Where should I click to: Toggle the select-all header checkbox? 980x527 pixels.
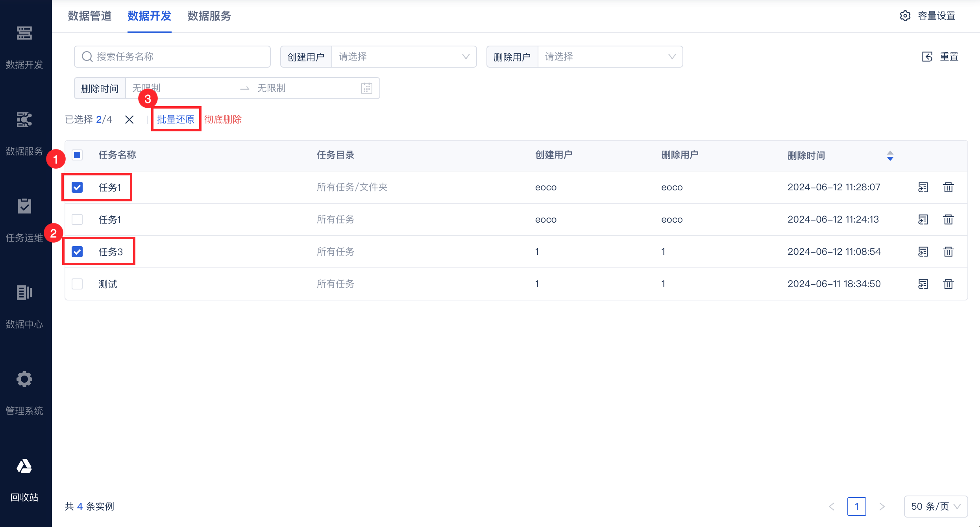pos(77,155)
